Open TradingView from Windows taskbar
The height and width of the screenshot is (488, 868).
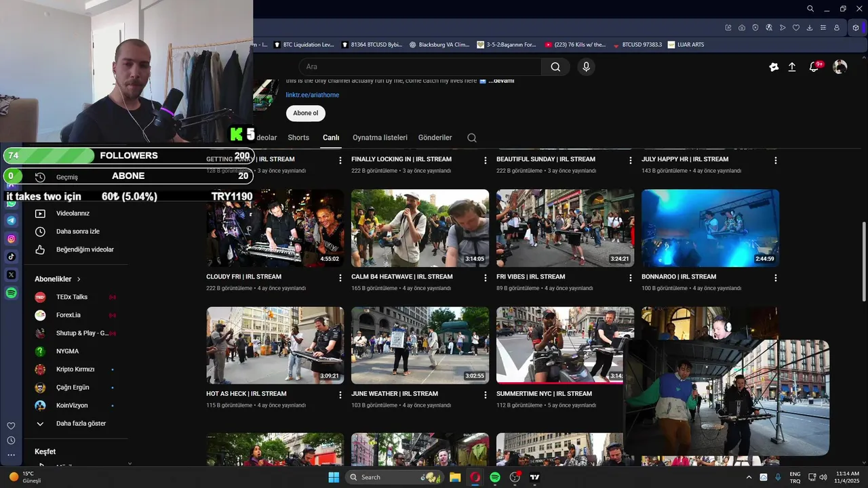pyautogui.click(x=534, y=477)
